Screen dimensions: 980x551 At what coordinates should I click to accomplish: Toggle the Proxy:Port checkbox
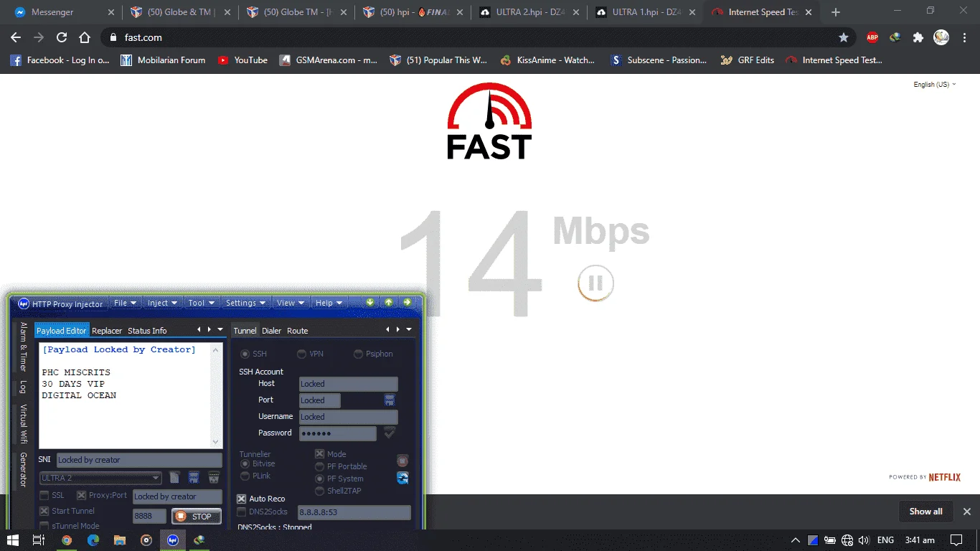tap(82, 495)
